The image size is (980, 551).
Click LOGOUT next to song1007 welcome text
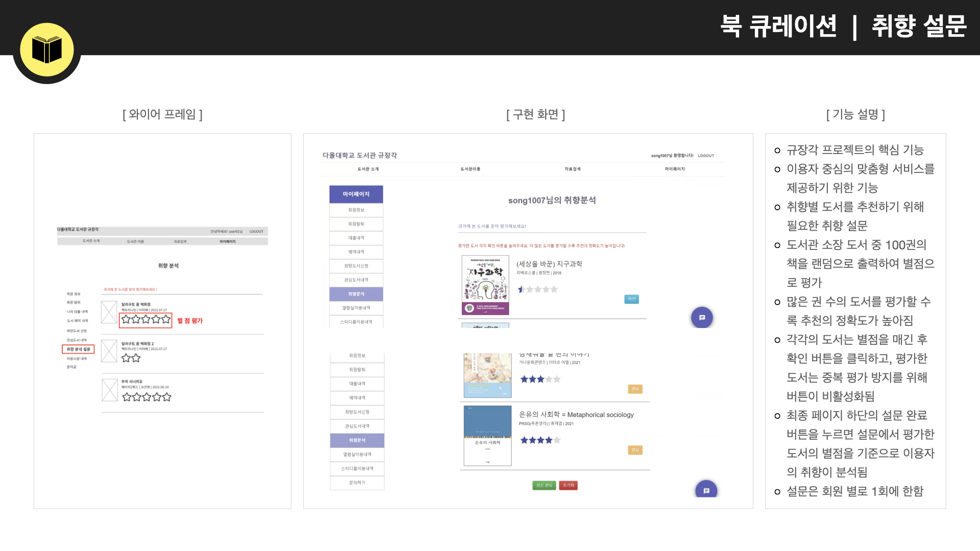706,156
